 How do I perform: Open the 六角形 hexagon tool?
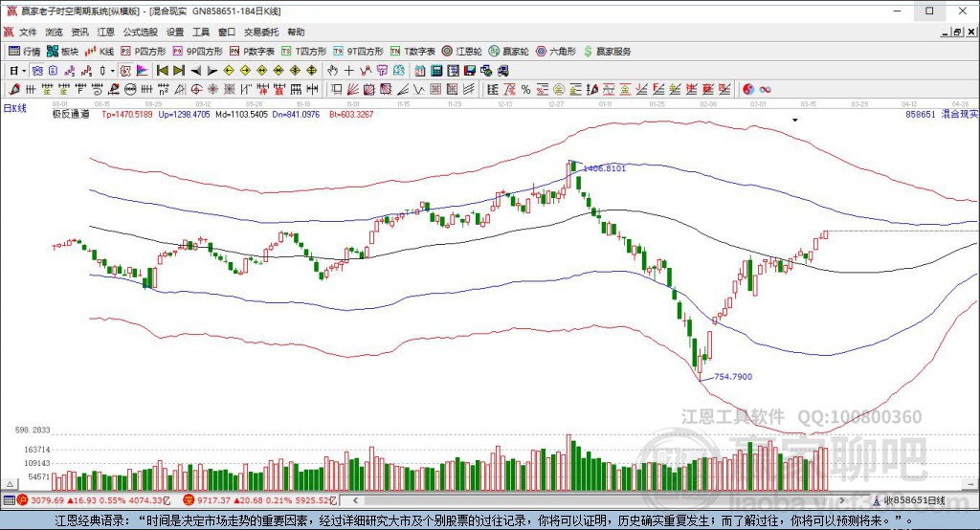[556, 52]
